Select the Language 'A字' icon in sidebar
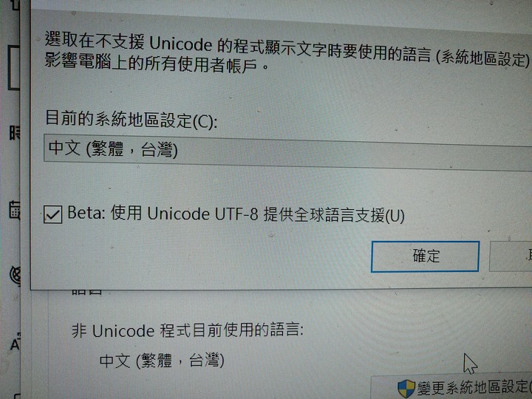 coord(16,343)
